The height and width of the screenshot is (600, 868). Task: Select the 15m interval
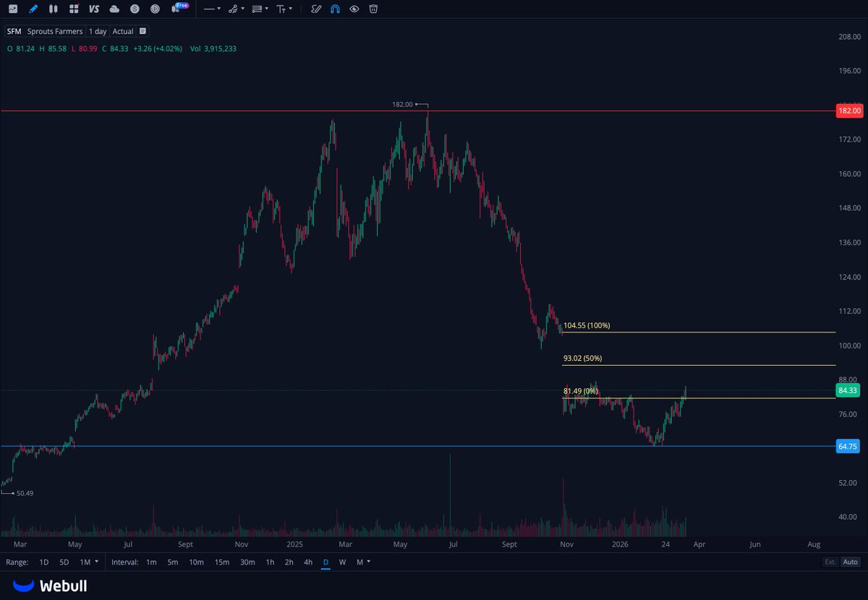tap(221, 562)
